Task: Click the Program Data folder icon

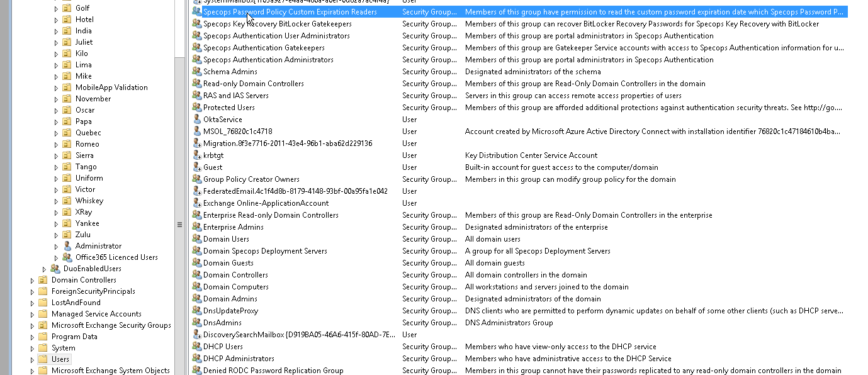Action: 43,337
